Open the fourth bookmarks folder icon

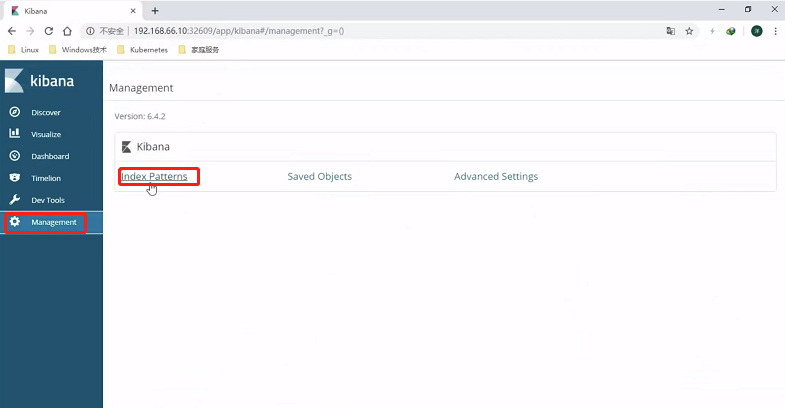pos(182,50)
